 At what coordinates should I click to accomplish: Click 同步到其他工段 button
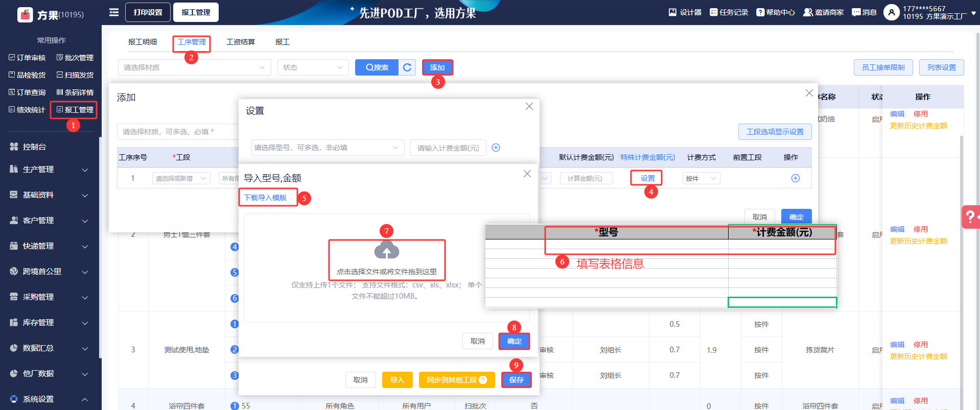tap(457, 380)
